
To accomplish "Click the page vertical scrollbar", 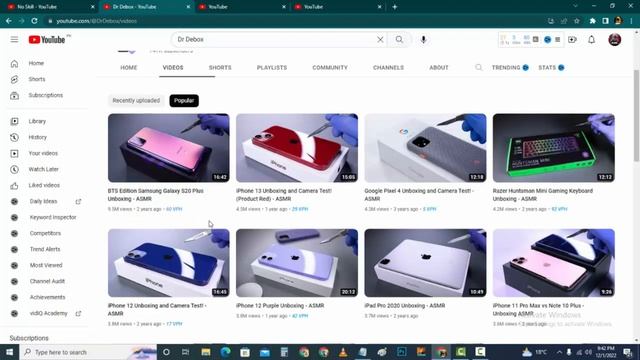I will (636, 116).
